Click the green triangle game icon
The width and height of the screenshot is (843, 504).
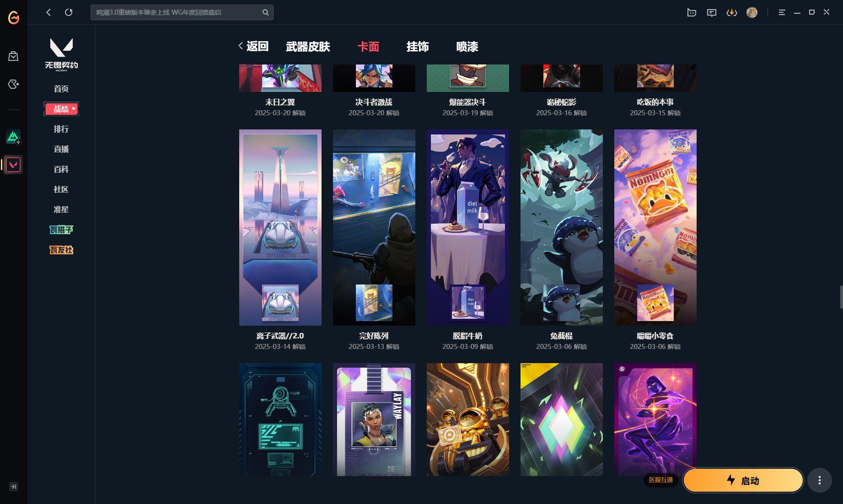coord(13,136)
